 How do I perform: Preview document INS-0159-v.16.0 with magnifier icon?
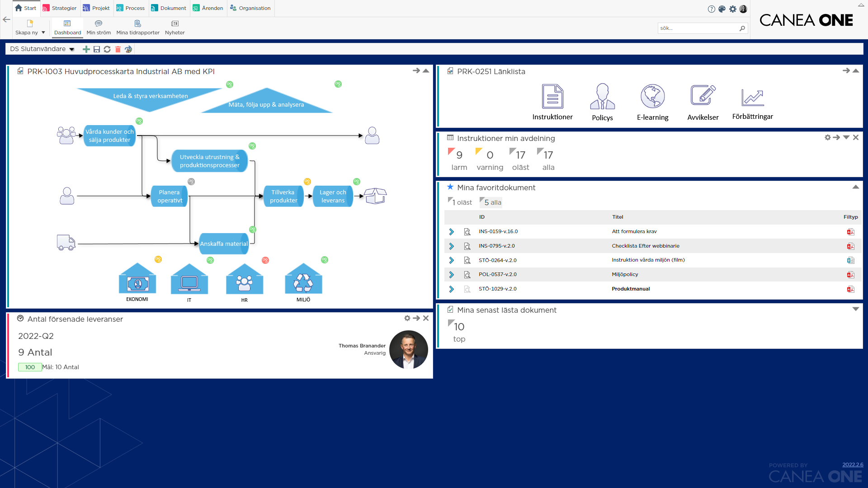pos(467,232)
